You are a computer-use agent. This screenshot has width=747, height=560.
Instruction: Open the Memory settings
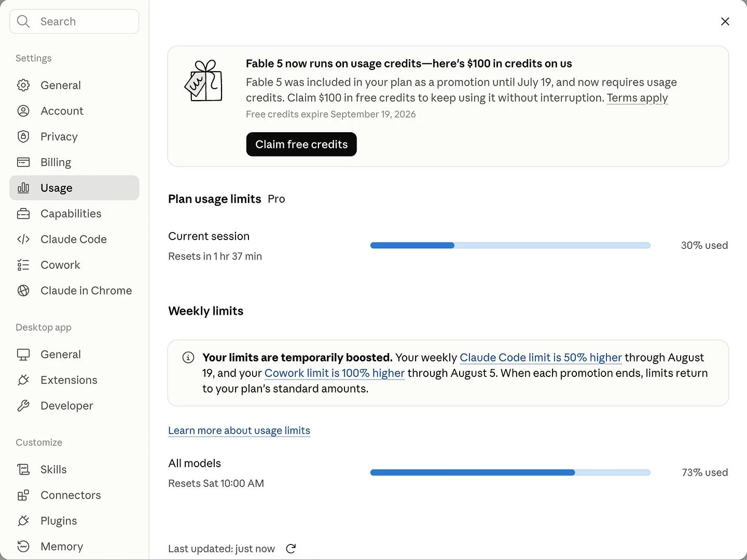[74, 547]
